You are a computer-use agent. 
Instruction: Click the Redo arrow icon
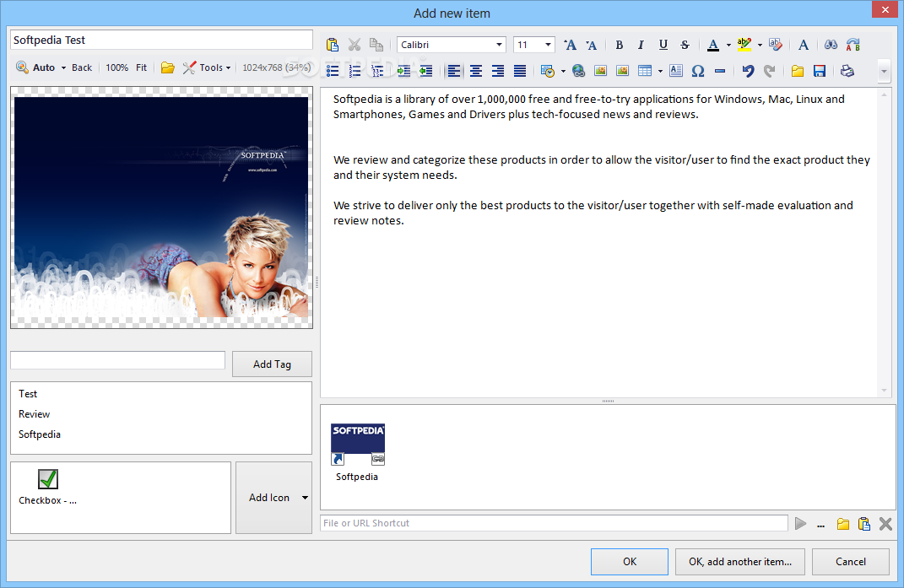(x=769, y=70)
